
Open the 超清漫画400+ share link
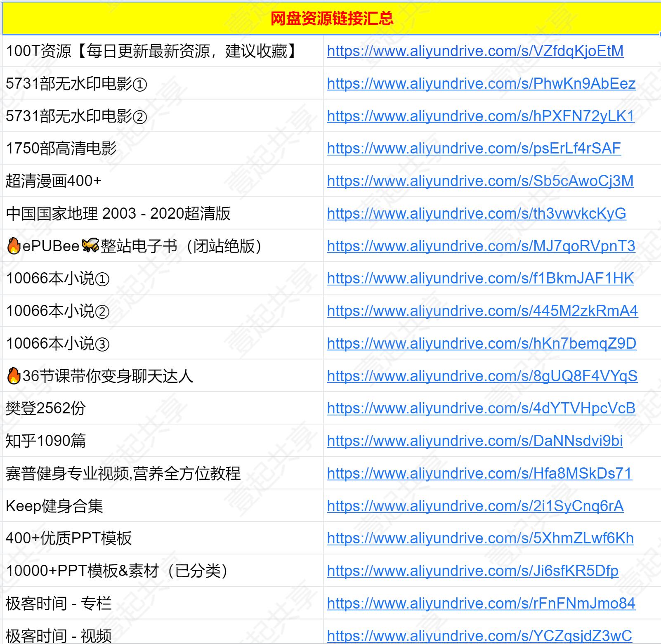coord(480,181)
